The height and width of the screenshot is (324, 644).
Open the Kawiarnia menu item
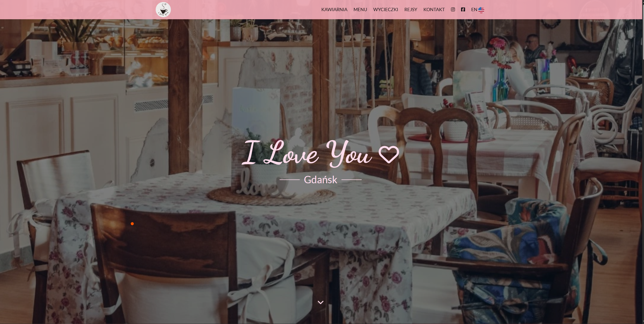pos(334,10)
